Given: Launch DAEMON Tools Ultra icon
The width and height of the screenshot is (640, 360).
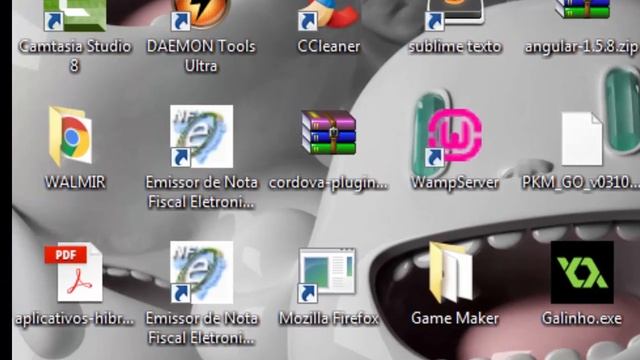Looking at the screenshot, I should pos(201,15).
